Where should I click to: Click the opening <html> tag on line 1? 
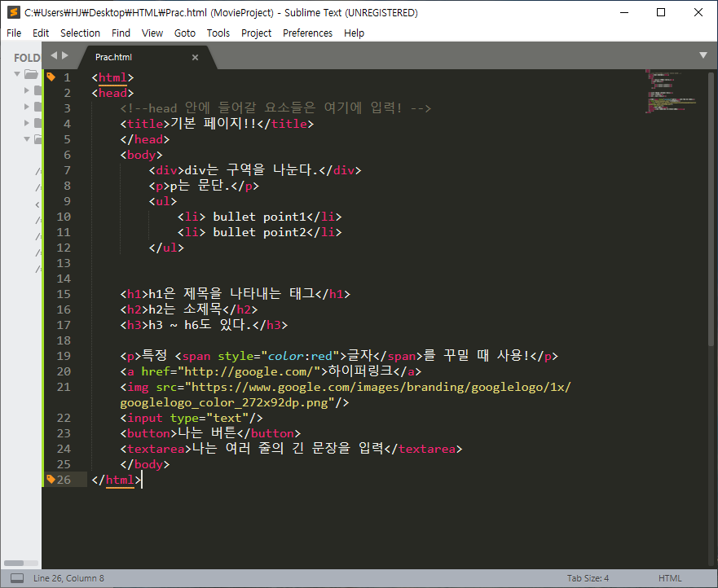point(112,77)
